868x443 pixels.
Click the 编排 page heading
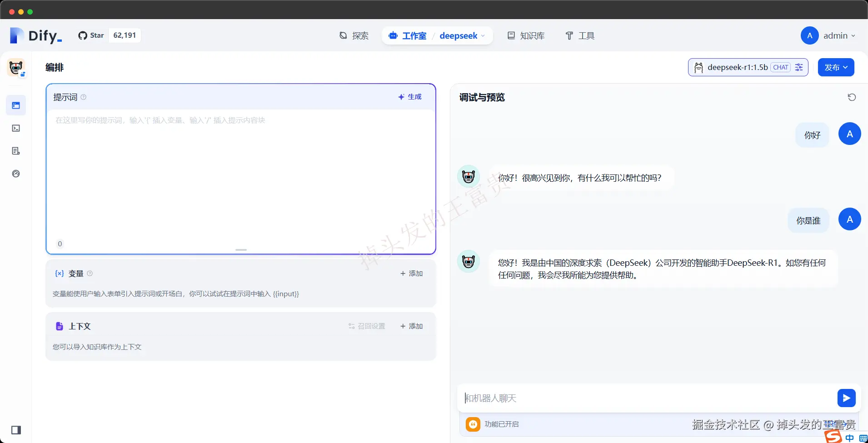tap(55, 67)
